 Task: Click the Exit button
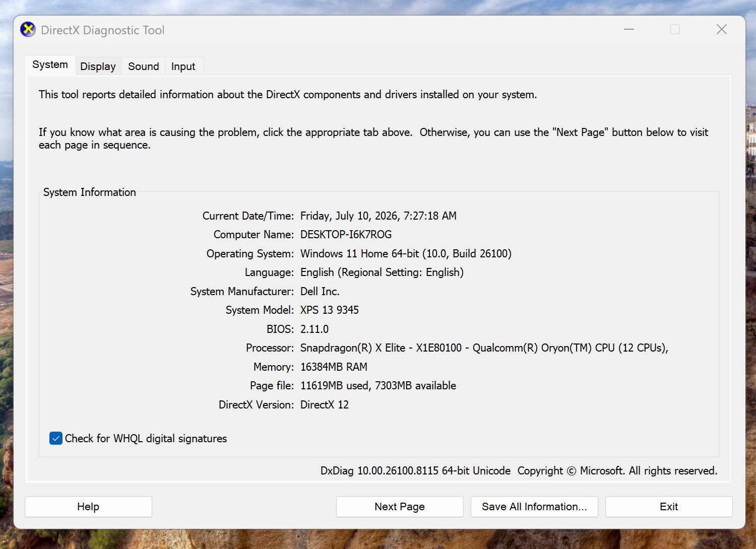[x=669, y=507]
